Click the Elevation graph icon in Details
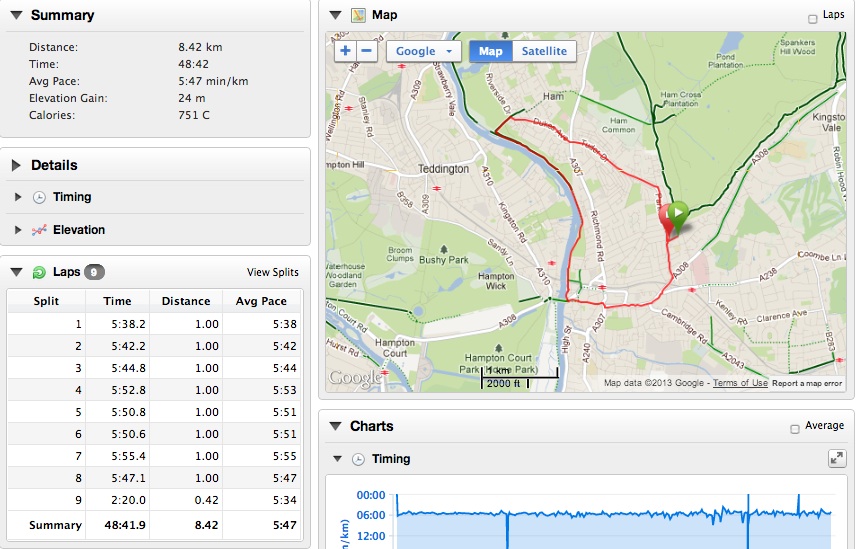This screenshot has height=549, width=858. (x=38, y=230)
